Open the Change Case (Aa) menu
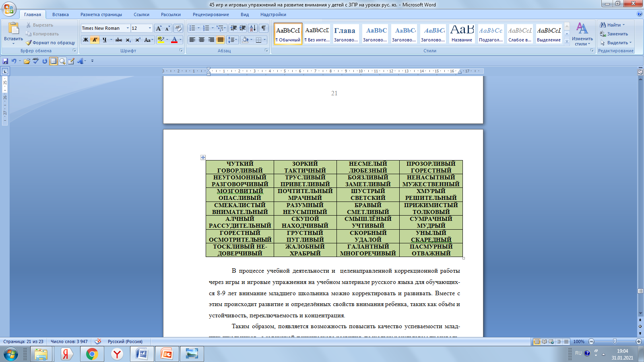The image size is (644, 362). [x=149, y=40]
